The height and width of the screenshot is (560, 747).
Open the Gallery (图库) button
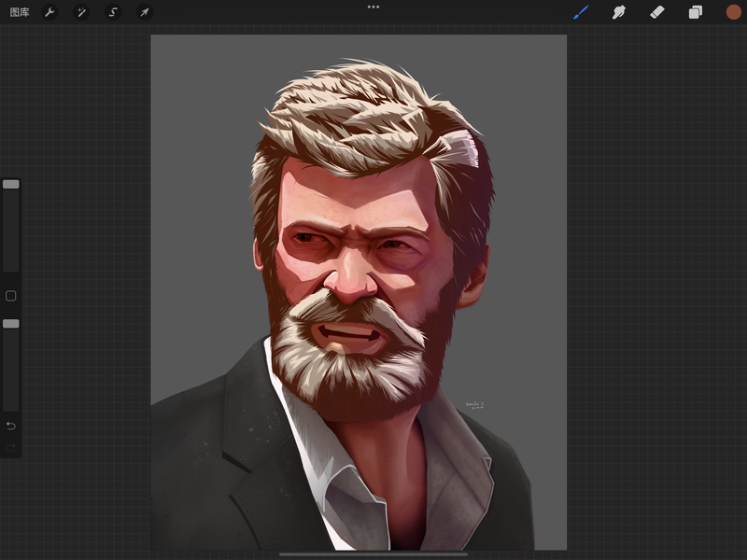coord(20,12)
